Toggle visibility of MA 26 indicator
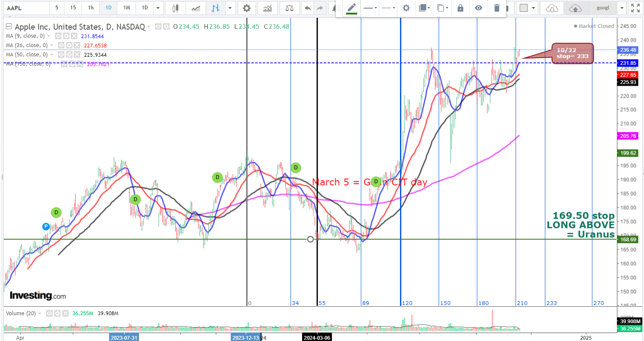This screenshot has width=644, height=341. [61, 45]
